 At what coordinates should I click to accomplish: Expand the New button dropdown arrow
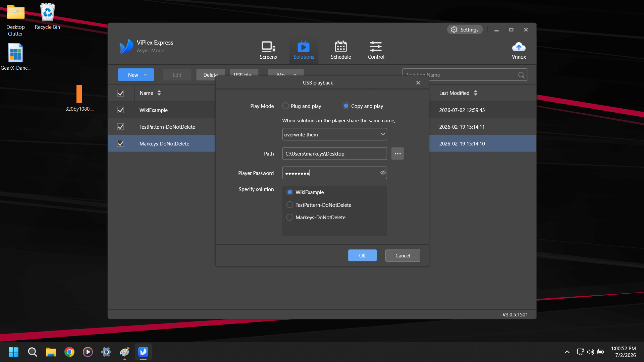(x=145, y=75)
